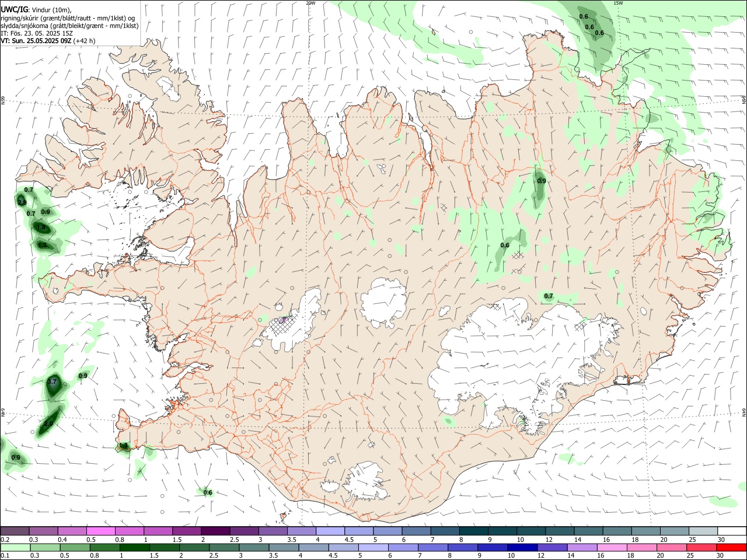
Task: Click the '3.7' precipitation value
Action: coord(52,382)
